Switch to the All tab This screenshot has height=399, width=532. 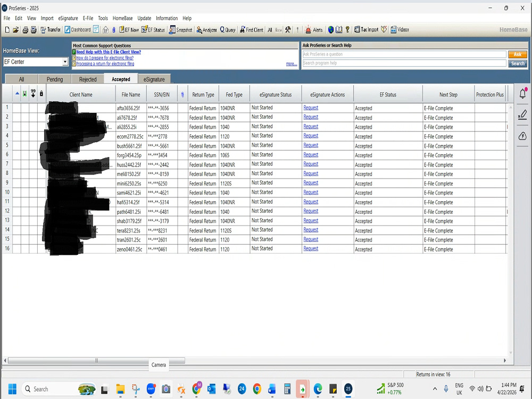tap(21, 79)
